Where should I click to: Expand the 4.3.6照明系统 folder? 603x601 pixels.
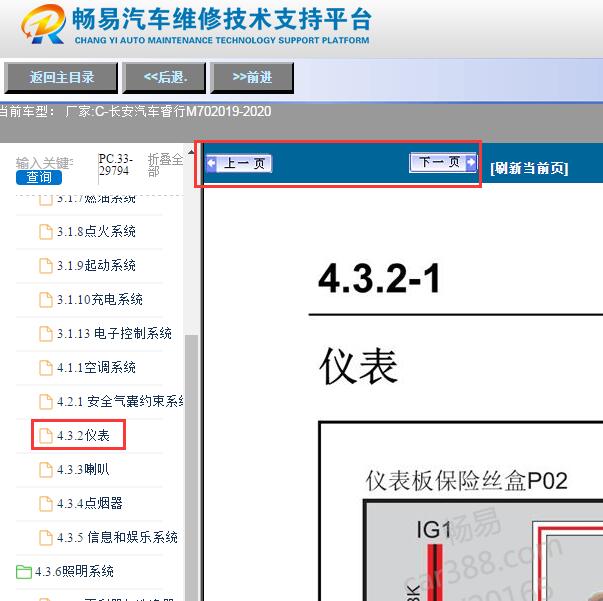point(74,571)
